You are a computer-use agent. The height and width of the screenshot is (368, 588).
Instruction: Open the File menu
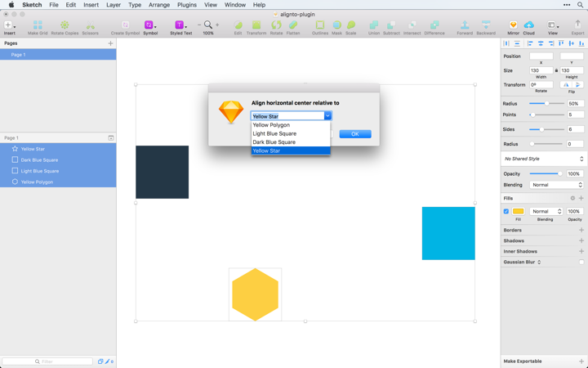[x=54, y=5]
